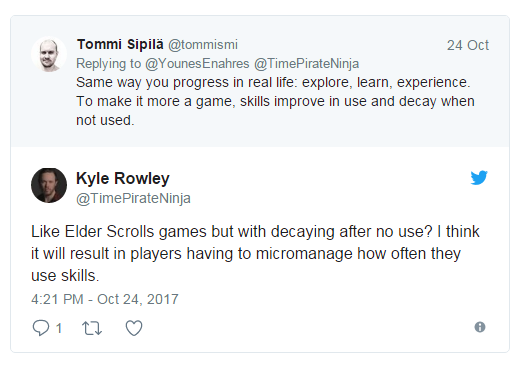Click Kyle Rowley's profile avatar
The width and height of the screenshot is (516, 365).
[49, 185]
